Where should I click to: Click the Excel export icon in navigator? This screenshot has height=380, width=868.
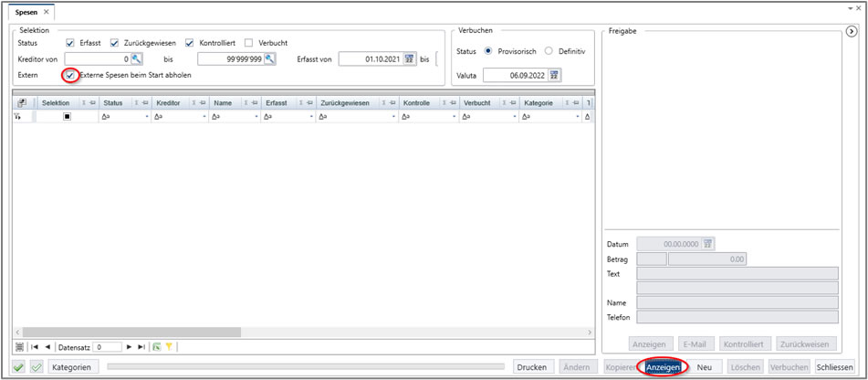[x=157, y=347]
